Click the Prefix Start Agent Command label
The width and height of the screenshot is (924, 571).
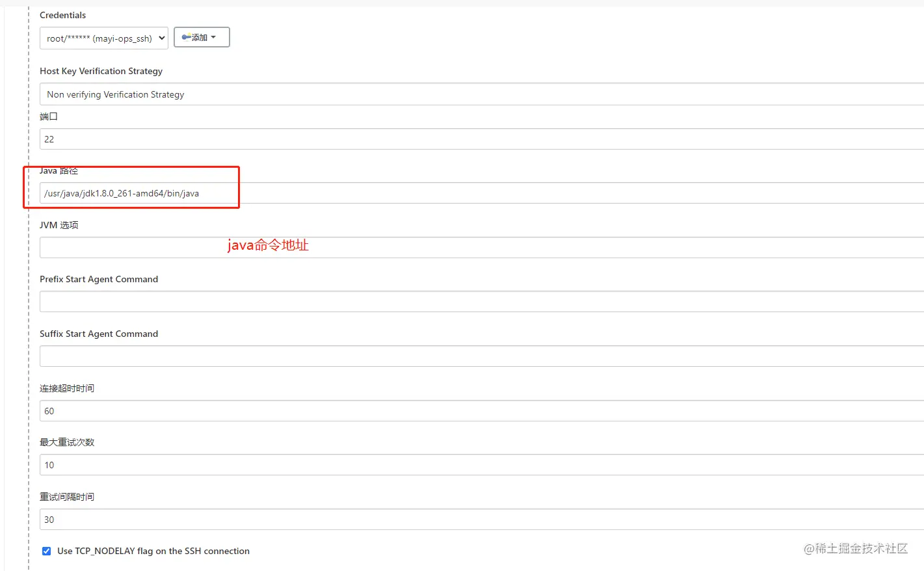tap(99, 279)
